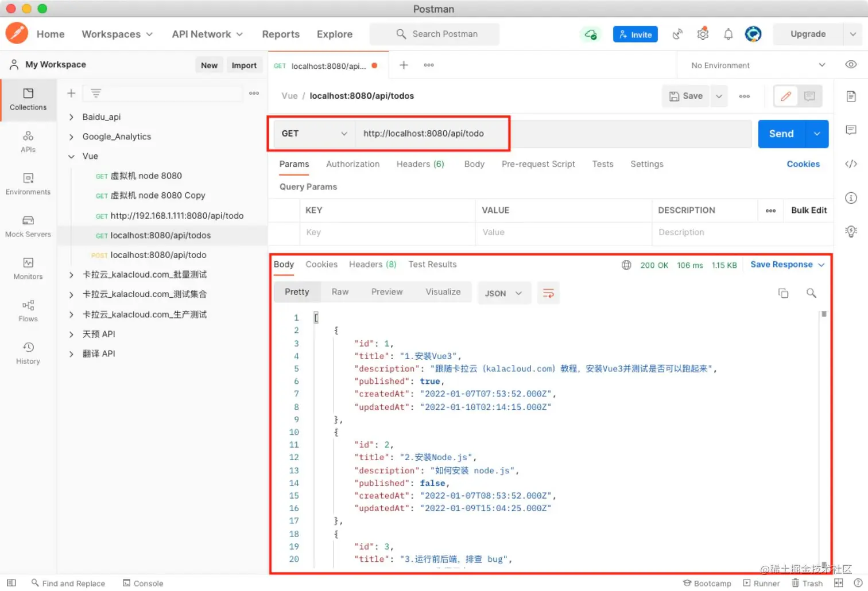Click the Import button
Screen dimensions: 868x591
pyautogui.click(x=244, y=65)
